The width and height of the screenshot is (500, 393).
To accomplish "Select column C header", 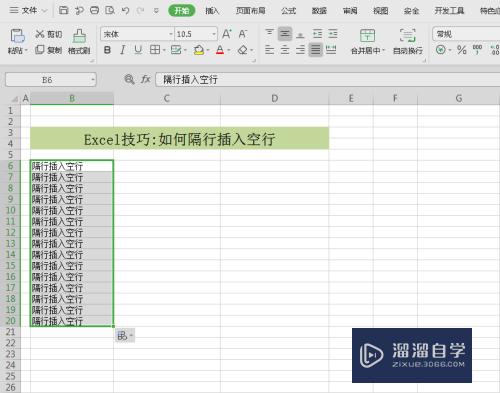I will click(x=167, y=99).
